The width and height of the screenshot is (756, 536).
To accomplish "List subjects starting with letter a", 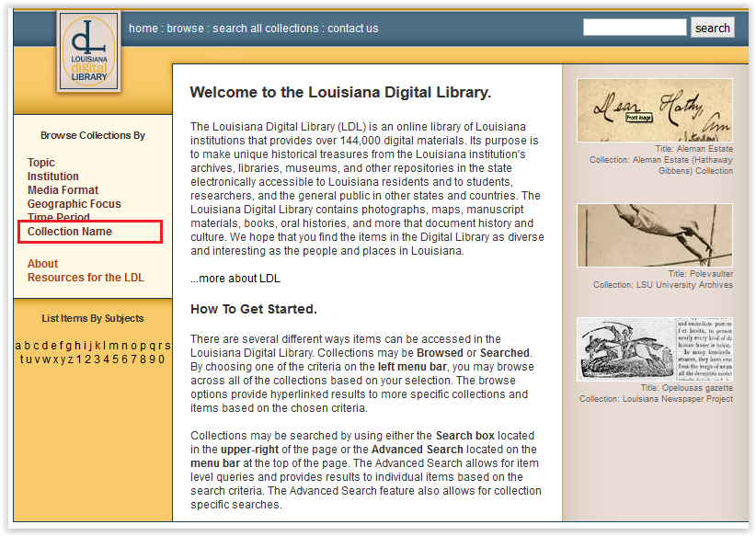I will [17, 346].
